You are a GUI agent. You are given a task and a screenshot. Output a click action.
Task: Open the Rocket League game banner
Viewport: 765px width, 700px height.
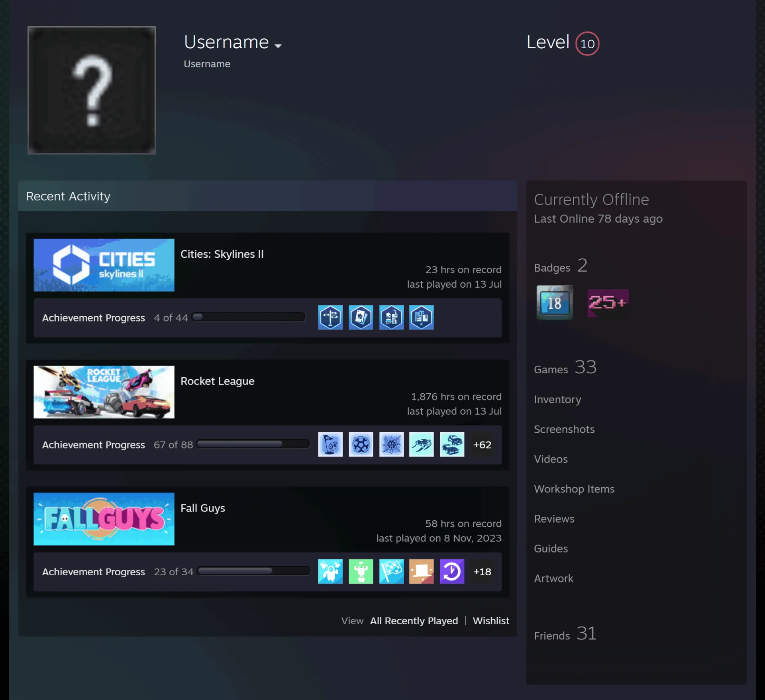104,392
